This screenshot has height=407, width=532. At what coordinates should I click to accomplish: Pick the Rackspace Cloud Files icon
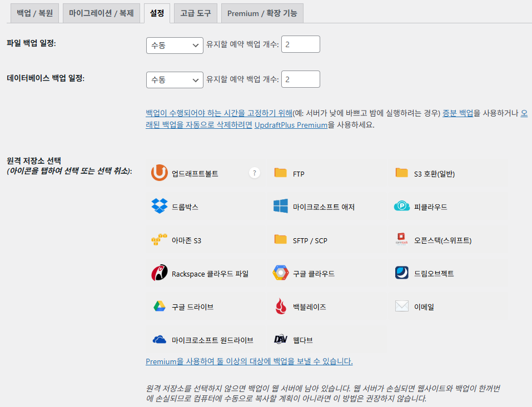(160, 273)
